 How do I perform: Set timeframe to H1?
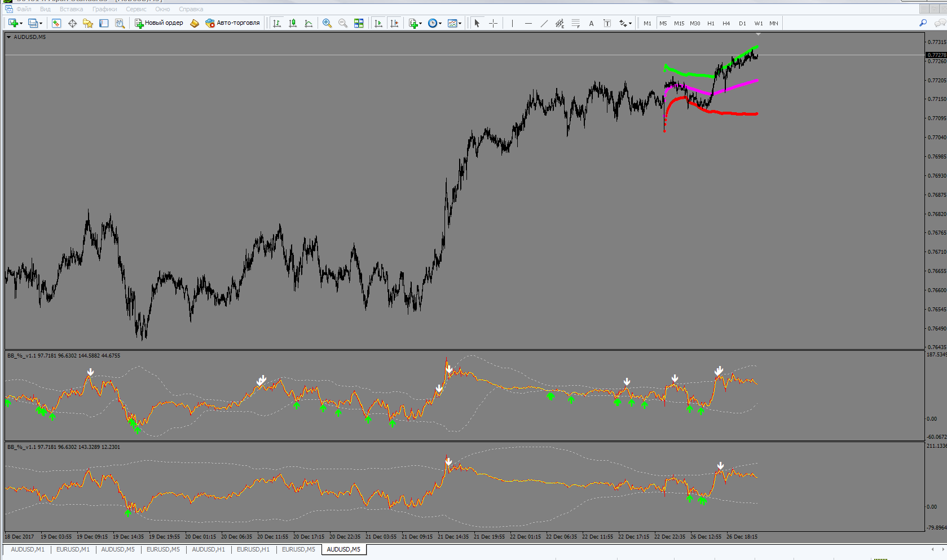coord(711,23)
